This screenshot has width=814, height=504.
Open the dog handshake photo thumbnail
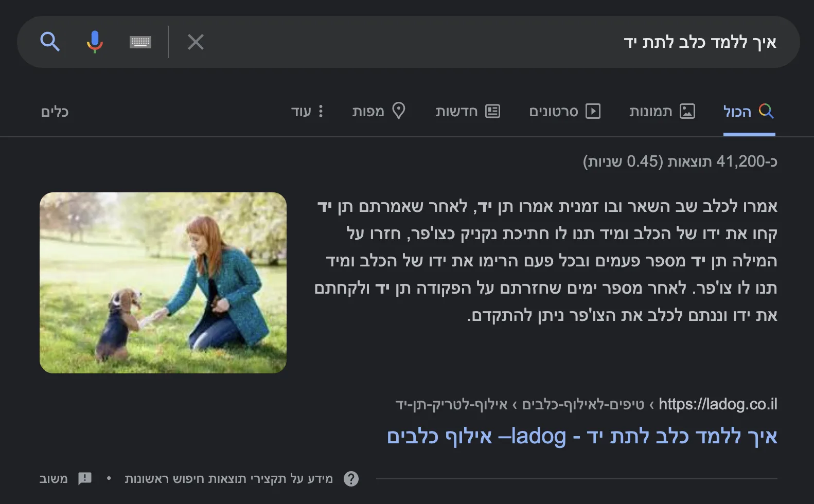(163, 283)
